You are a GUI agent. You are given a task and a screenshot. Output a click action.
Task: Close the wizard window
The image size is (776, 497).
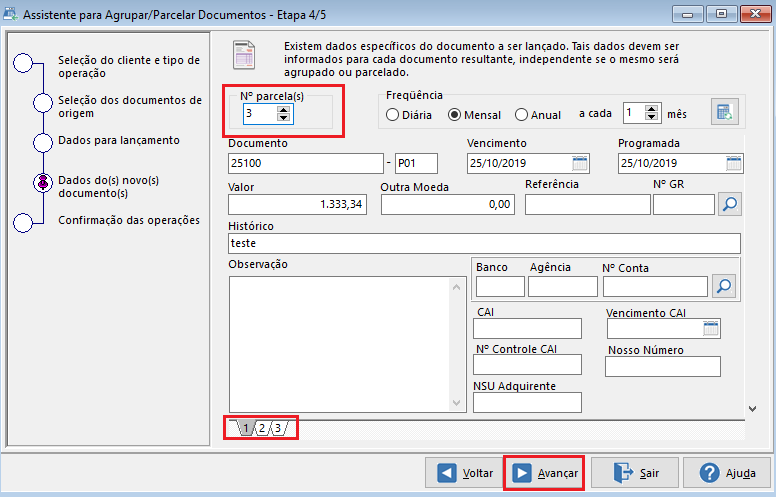(755, 14)
